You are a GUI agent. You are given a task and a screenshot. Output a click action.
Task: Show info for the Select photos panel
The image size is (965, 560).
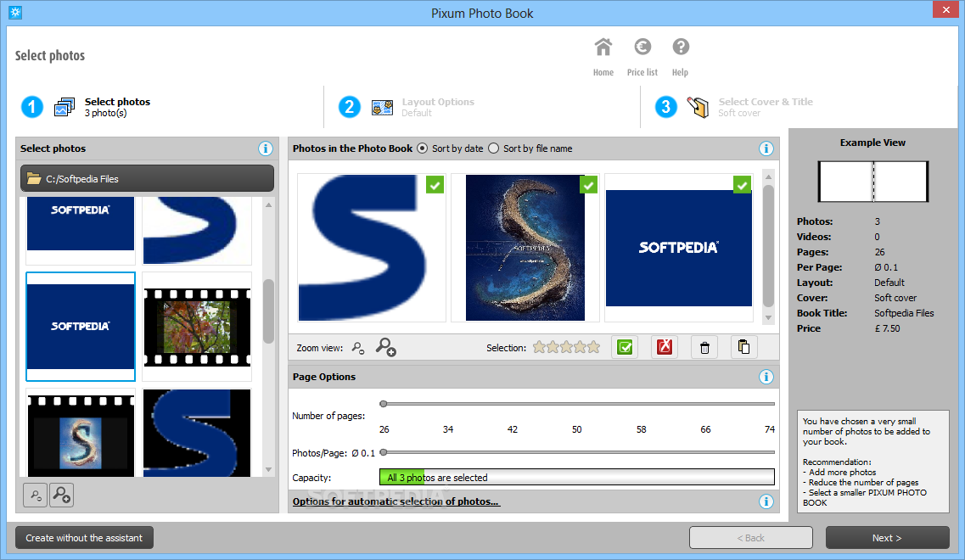tap(266, 149)
